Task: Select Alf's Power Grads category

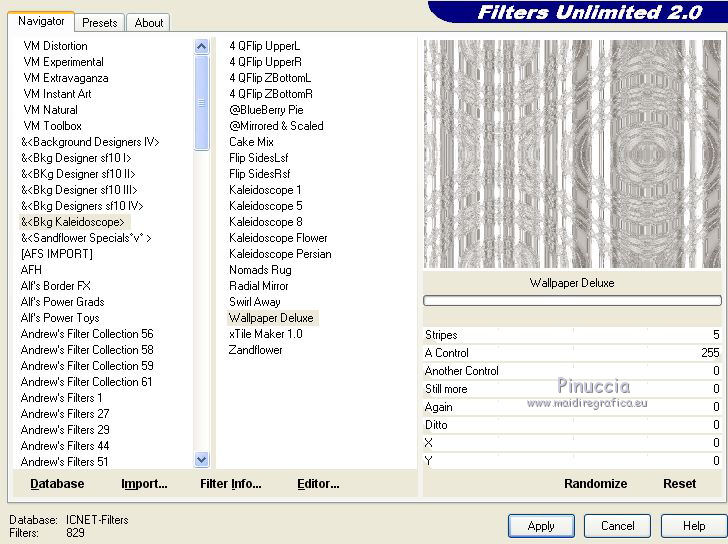Action: [62, 302]
